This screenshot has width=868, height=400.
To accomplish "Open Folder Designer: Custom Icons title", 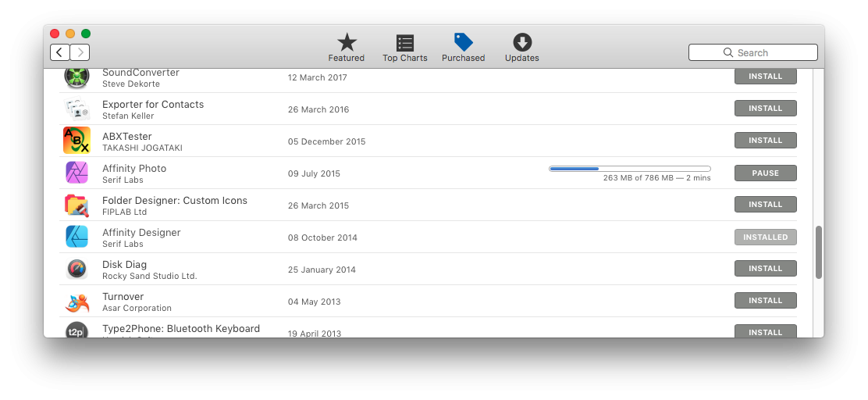I will pos(175,201).
